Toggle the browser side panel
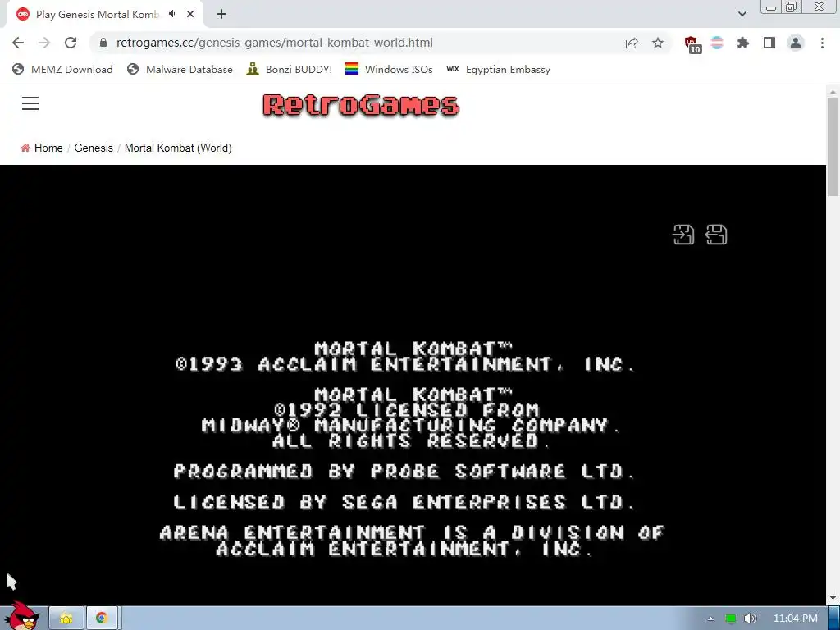Viewport: 840px width, 630px height. (x=769, y=43)
